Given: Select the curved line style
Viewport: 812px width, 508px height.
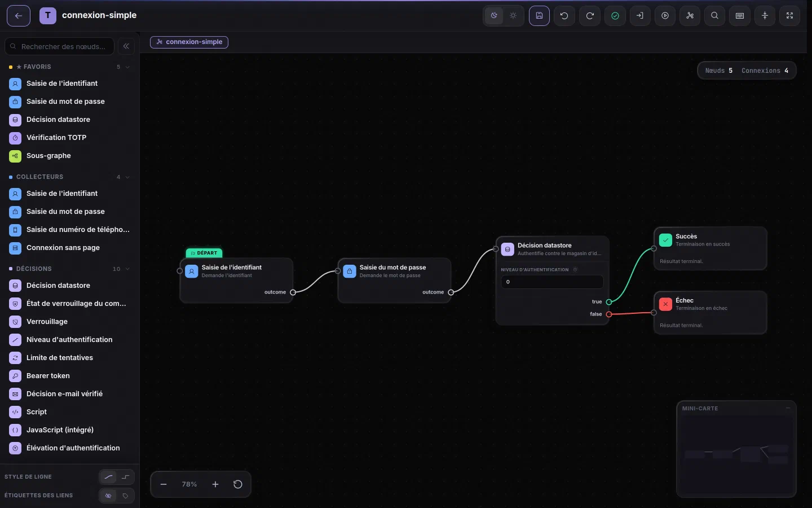Looking at the screenshot, I should (108, 477).
